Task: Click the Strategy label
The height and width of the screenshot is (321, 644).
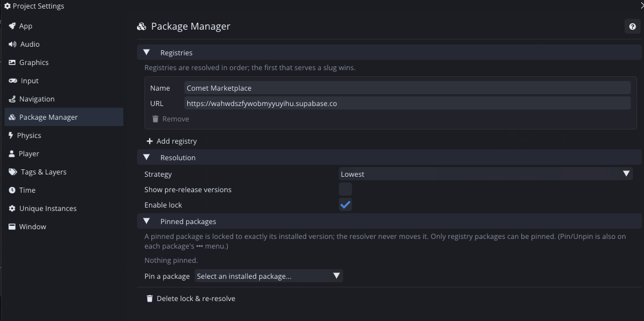Action: click(x=158, y=174)
